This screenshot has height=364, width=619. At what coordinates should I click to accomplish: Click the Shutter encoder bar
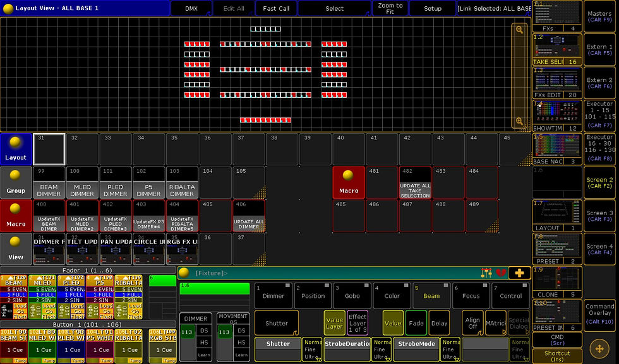(x=278, y=349)
